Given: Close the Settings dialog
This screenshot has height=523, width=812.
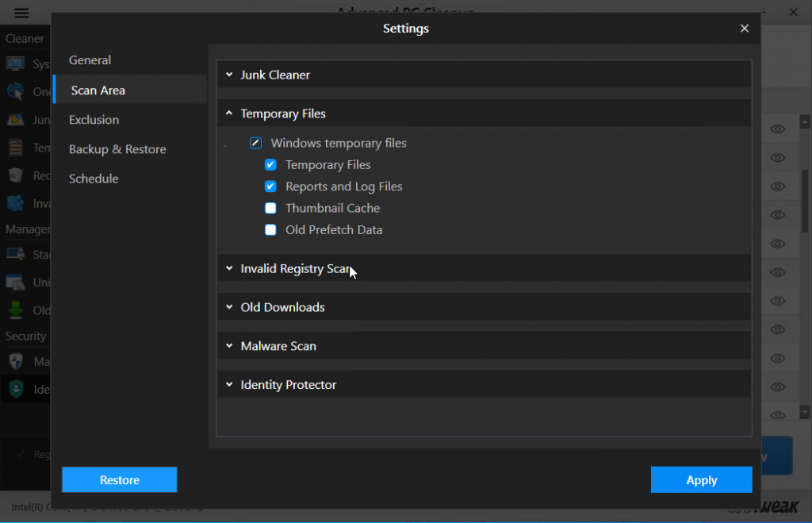Looking at the screenshot, I should [x=744, y=29].
